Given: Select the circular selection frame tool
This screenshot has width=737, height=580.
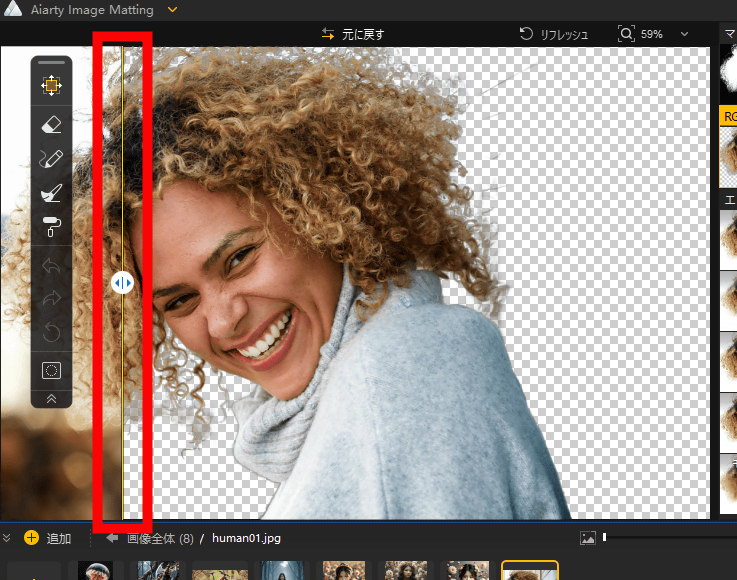Looking at the screenshot, I should point(51,370).
